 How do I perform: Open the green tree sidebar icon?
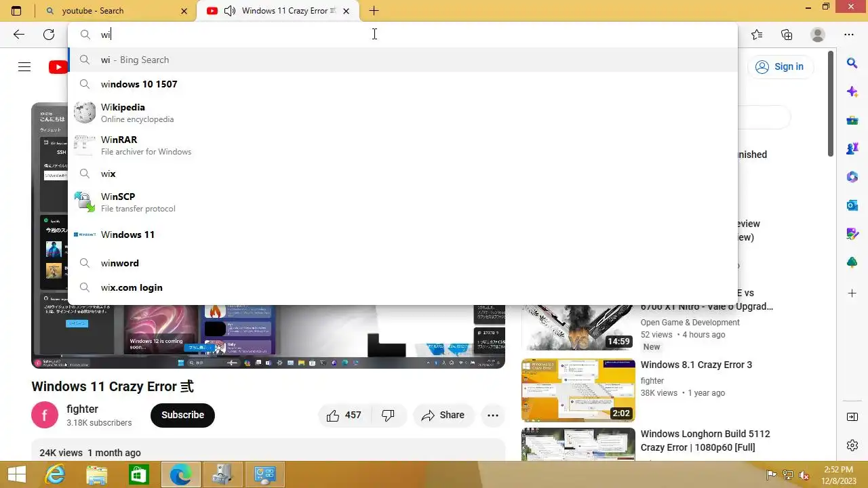click(x=852, y=262)
